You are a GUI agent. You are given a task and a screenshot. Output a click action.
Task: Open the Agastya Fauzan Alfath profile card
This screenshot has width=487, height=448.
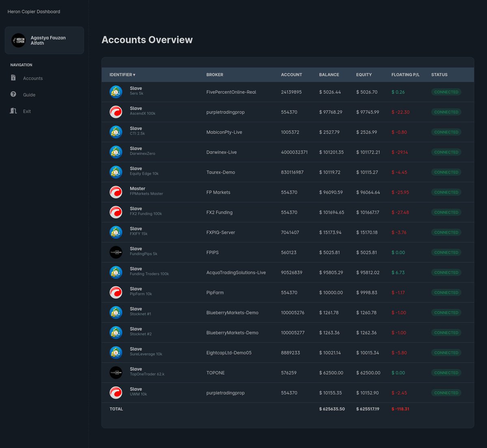[44, 40]
